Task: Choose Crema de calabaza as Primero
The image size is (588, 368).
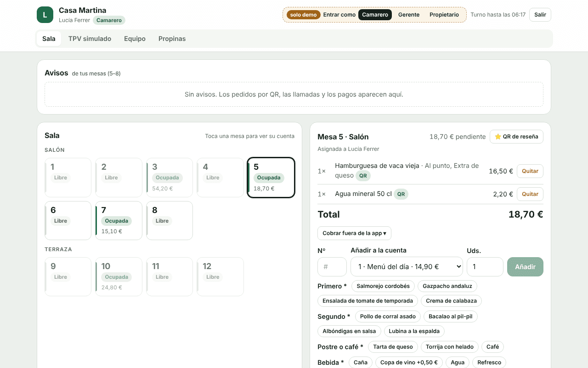Action: (451, 301)
